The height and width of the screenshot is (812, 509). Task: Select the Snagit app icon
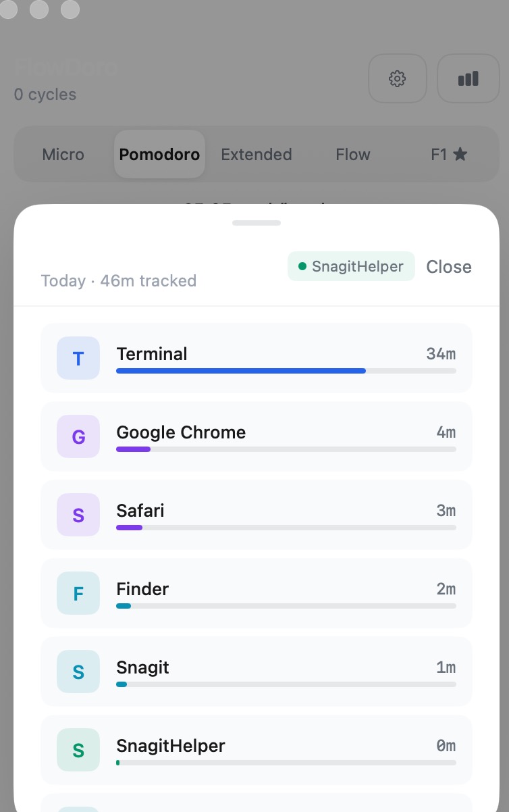coord(78,671)
